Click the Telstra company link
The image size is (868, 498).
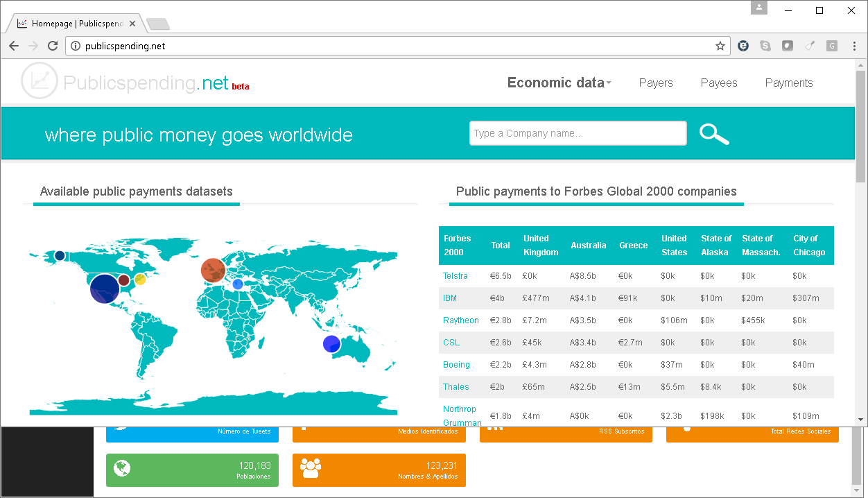pyautogui.click(x=455, y=276)
